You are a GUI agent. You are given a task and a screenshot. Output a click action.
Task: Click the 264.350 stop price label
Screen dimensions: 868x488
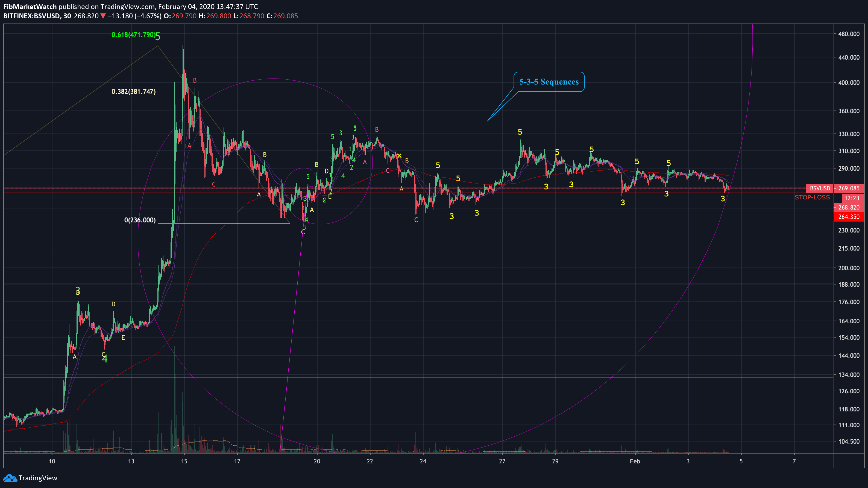point(849,217)
